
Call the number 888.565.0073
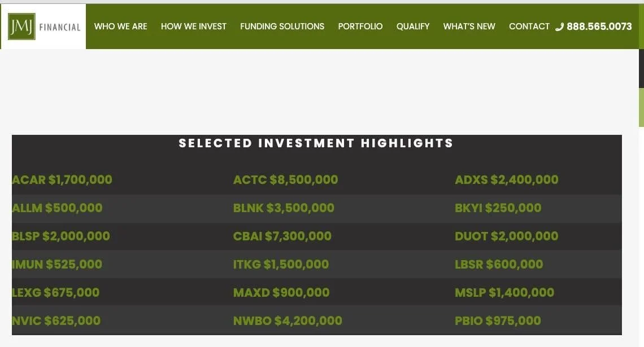[599, 27]
